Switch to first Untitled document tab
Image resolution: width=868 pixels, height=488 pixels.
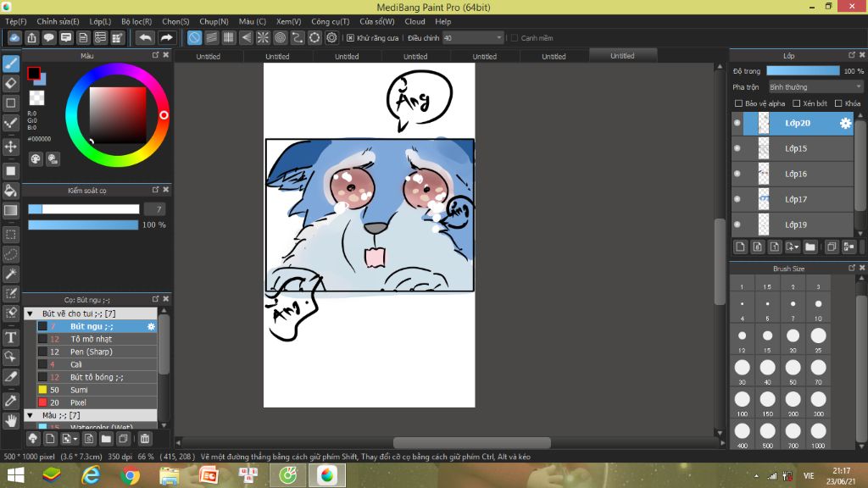point(209,57)
